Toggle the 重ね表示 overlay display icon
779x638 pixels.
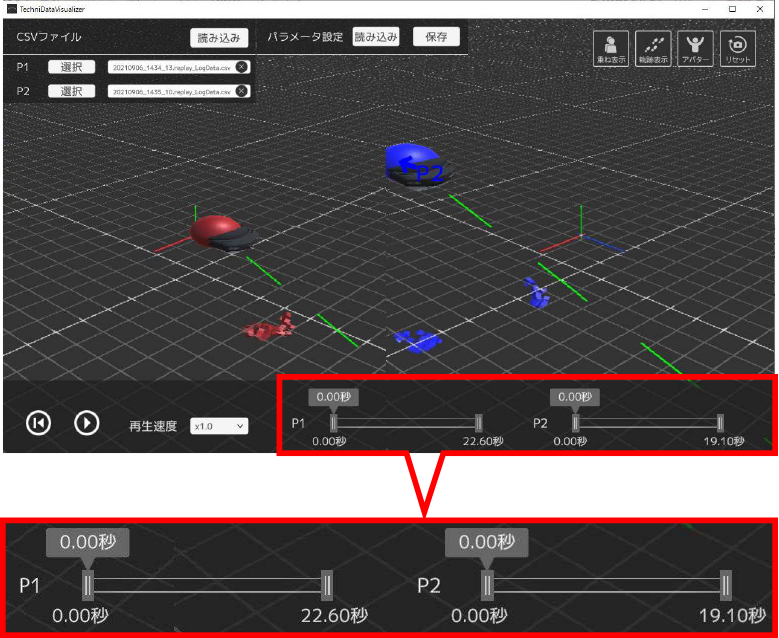[x=610, y=47]
